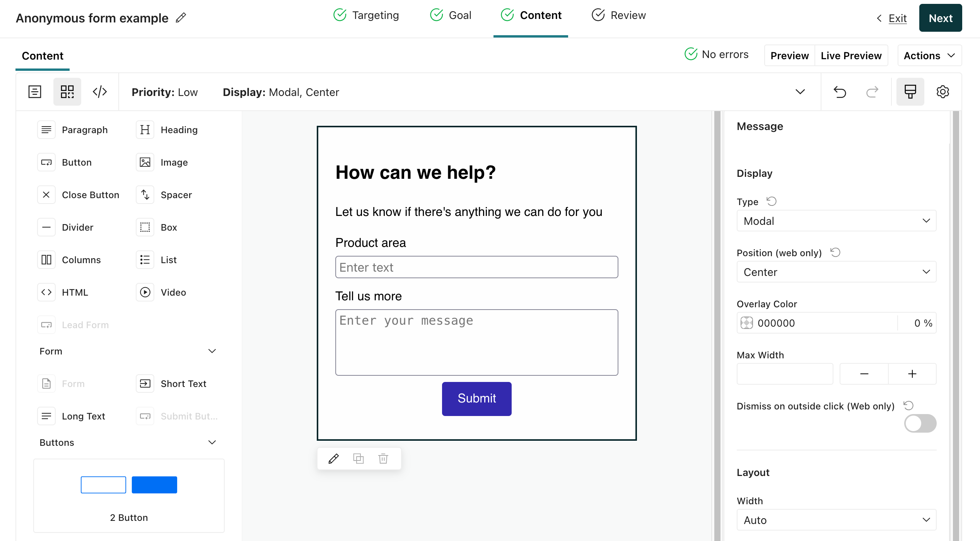Image resolution: width=980 pixels, height=541 pixels.
Task: Open the Preview
Action: (789, 55)
